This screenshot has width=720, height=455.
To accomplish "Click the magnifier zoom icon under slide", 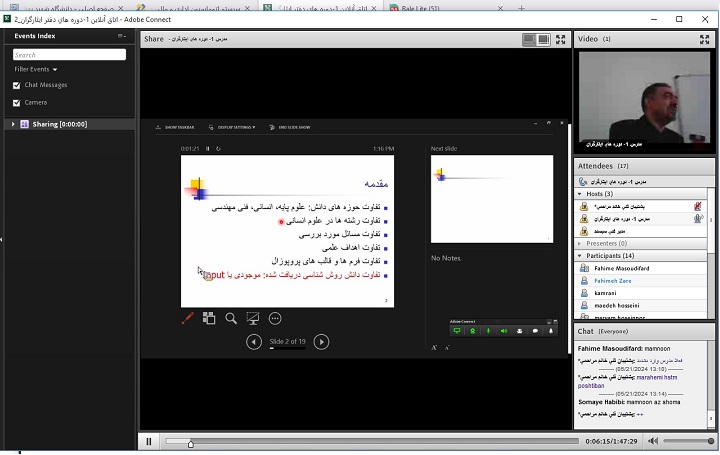I will click(231, 318).
